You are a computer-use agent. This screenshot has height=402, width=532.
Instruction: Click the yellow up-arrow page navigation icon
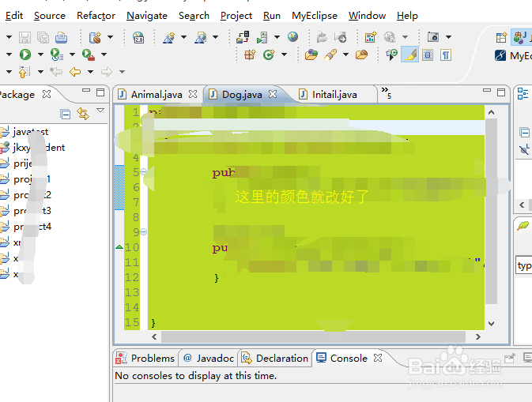[x=25, y=72]
